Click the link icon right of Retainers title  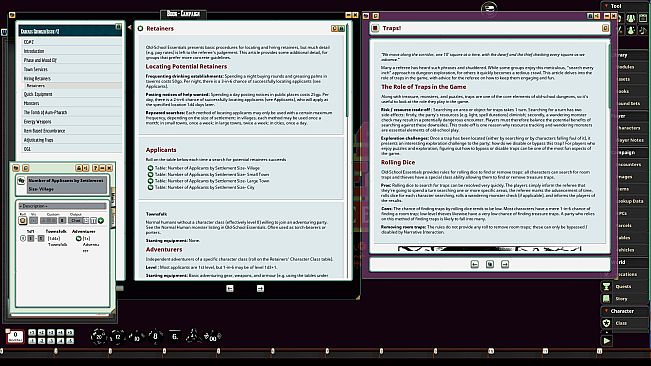pos(334,28)
